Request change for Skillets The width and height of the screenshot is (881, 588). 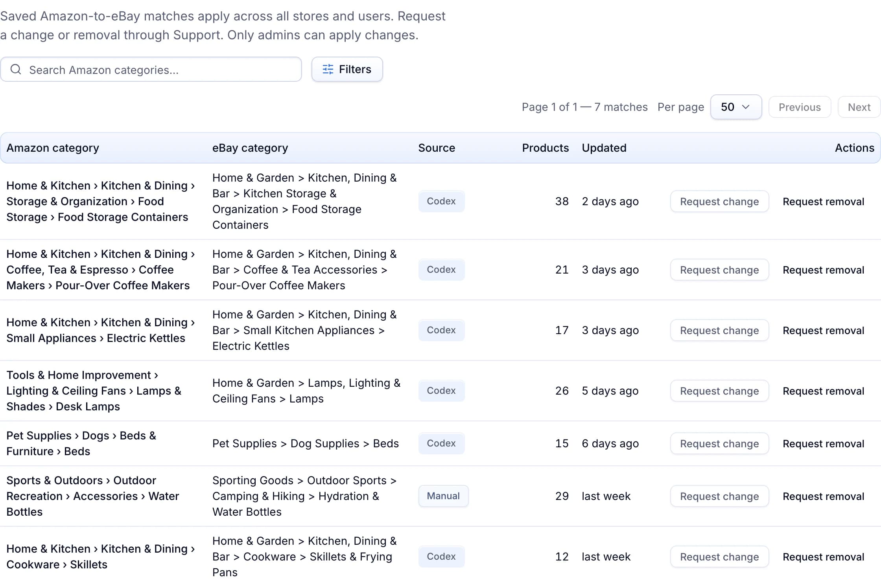[719, 557]
